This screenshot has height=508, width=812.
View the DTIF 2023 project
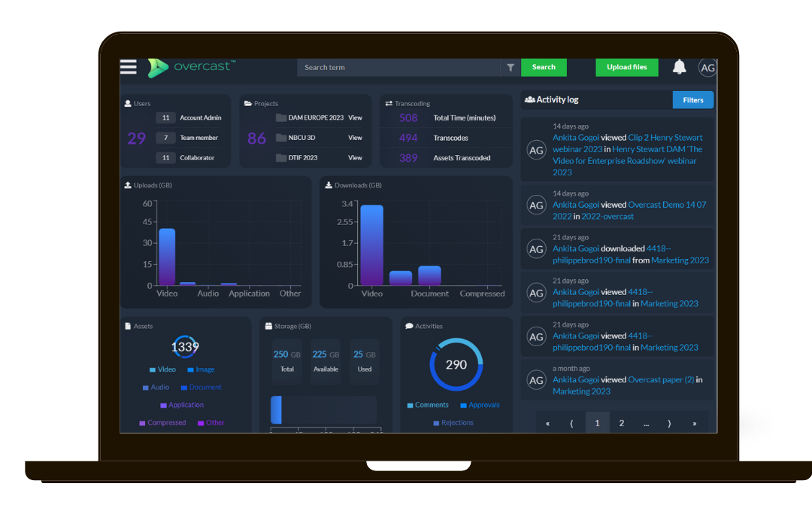pyautogui.click(x=355, y=157)
